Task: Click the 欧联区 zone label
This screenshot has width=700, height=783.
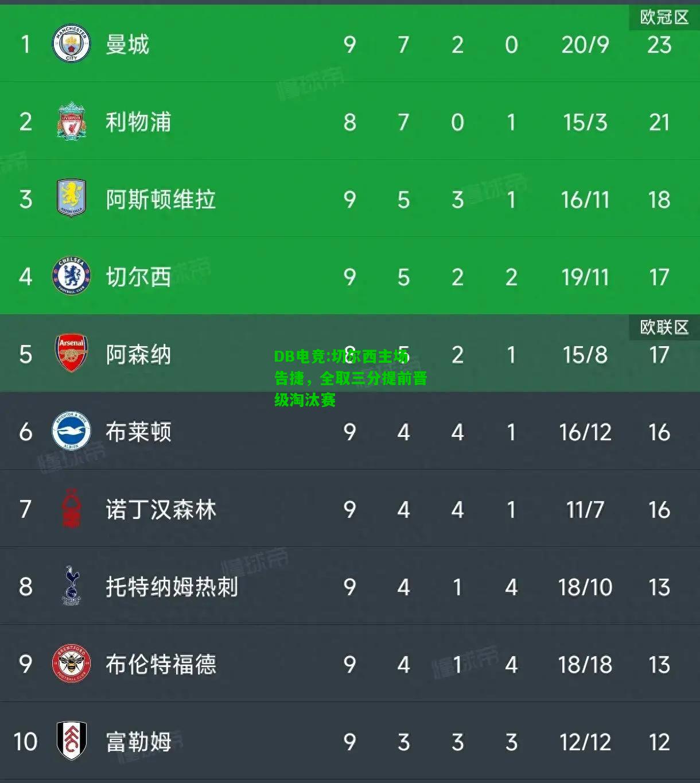Action: tap(664, 327)
